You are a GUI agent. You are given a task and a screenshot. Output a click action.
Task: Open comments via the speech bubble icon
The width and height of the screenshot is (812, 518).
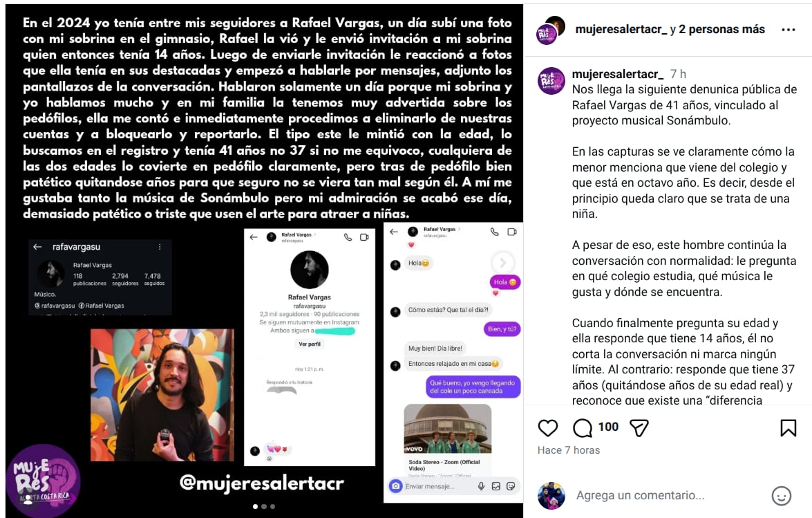pos(583,428)
